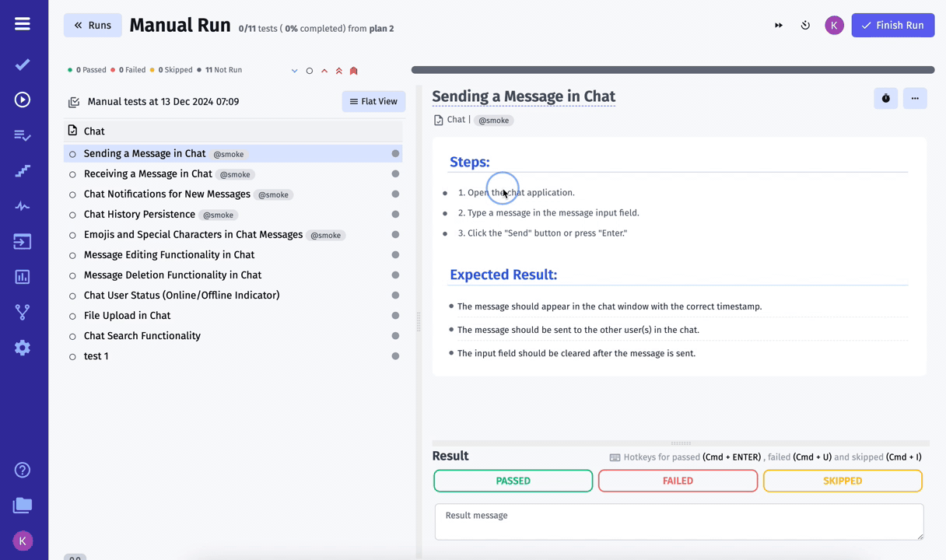Open the K profile avatar in the sidebar

coord(23,541)
